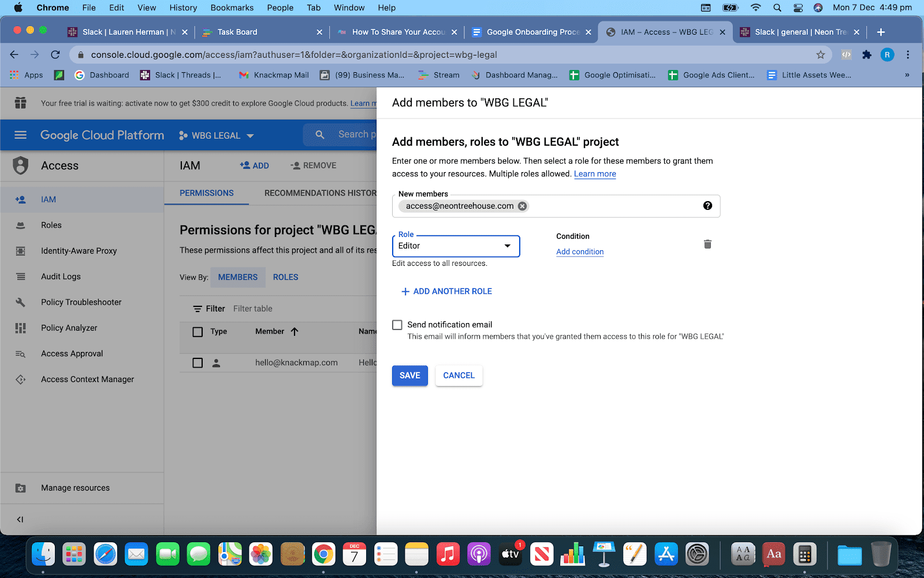Close the Task Board tab
Image resolution: width=924 pixels, height=578 pixels.
tap(319, 32)
